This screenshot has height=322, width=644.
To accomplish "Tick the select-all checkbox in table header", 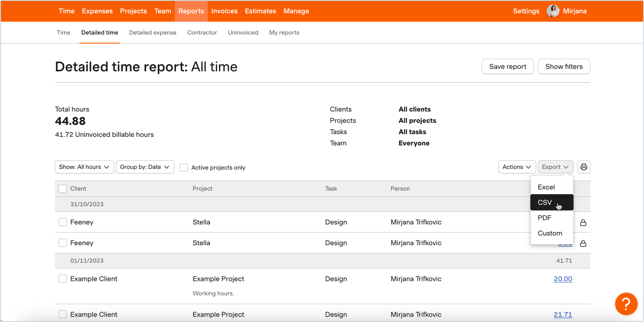I will (x=63, y=189).
